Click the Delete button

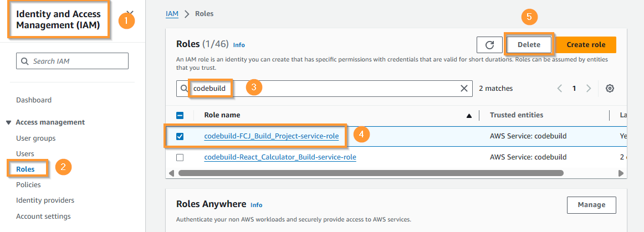[x=529, y=45]
